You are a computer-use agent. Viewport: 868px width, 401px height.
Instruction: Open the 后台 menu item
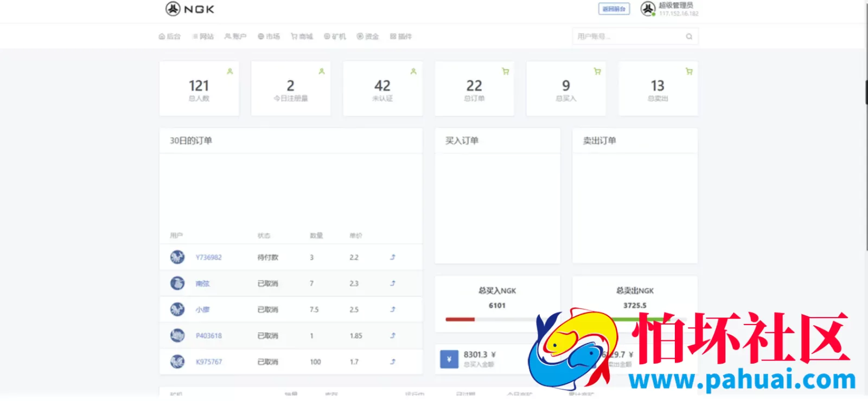[169, 37]
